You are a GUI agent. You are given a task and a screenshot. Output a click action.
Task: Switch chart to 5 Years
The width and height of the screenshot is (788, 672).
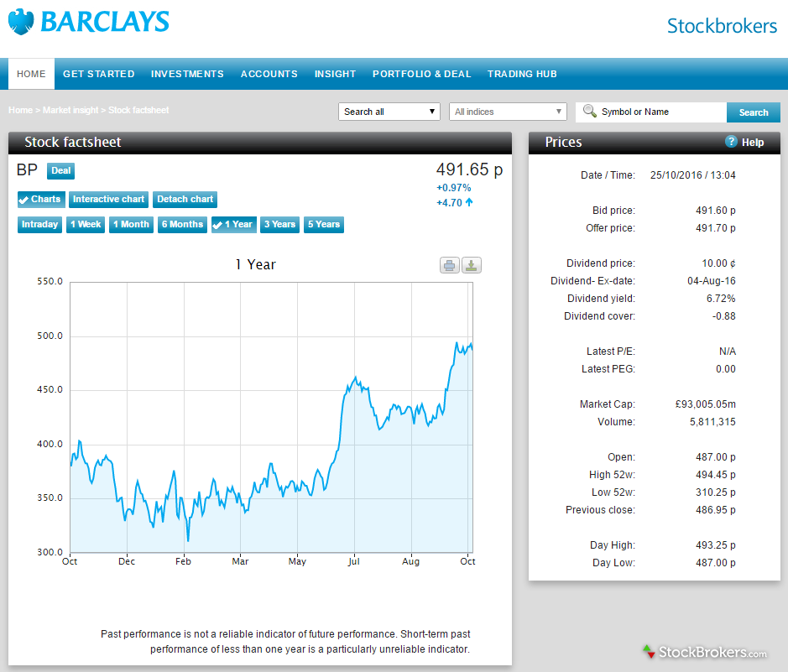pyautogui.click(x=324, y=225)
